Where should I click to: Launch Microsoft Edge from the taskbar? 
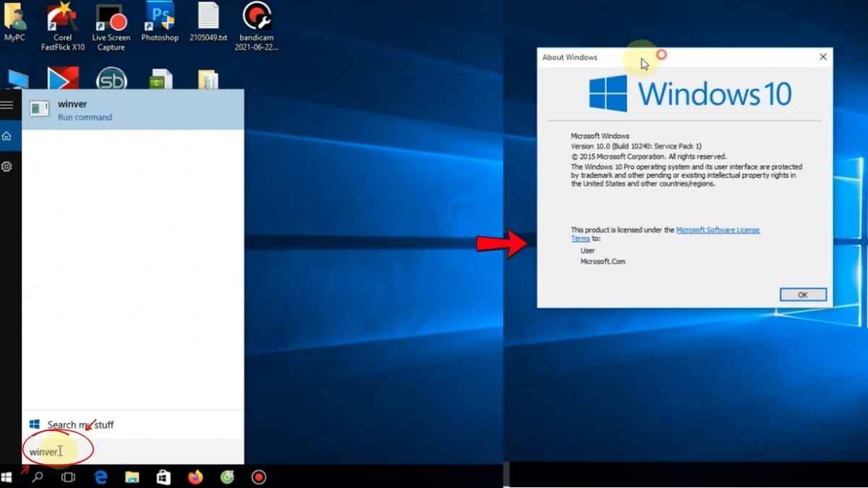pos(101,477)
